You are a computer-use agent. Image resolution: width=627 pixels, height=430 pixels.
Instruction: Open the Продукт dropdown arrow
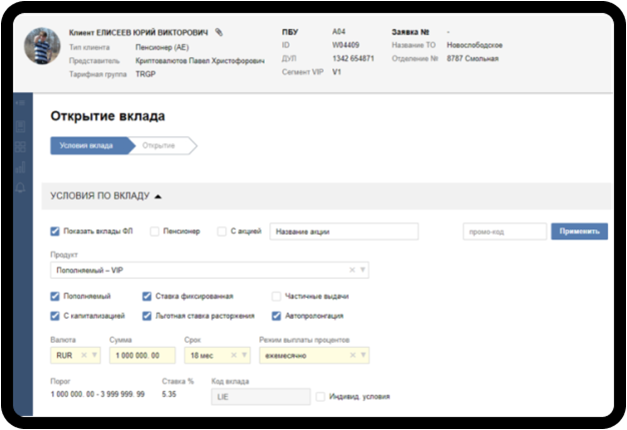point(363,270)
